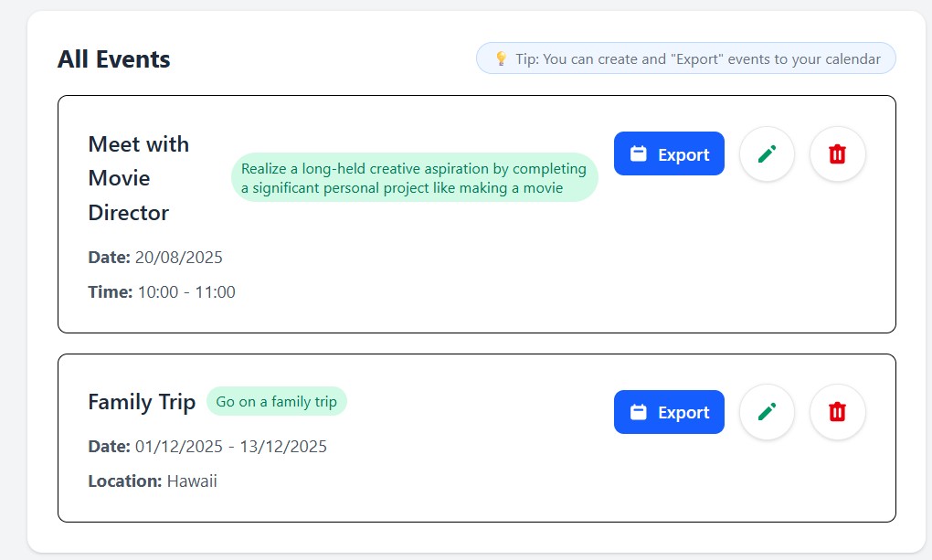The width and height of the screenshot is (932, 560).
Task: Click the Hawaii location text
Action: pos(192,481)
